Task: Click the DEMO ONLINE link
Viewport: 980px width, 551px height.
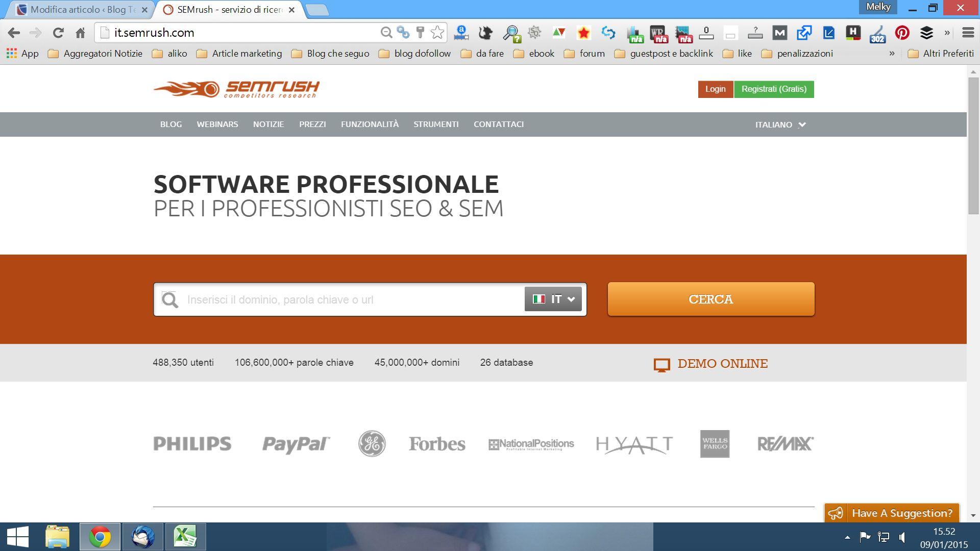Action: click(711, 364)
